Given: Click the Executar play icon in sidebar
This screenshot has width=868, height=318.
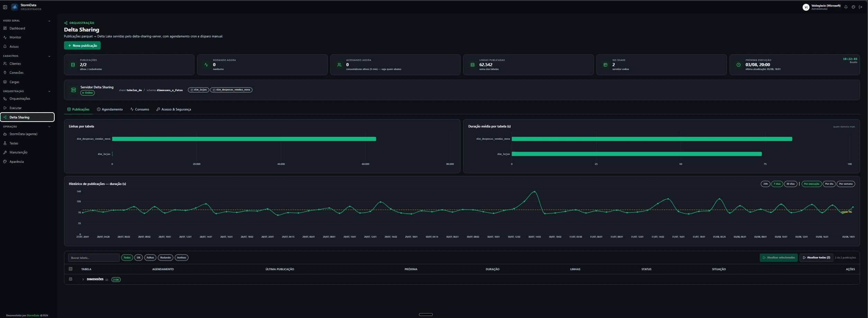Looking at the screenshot, I should (5, 108).
